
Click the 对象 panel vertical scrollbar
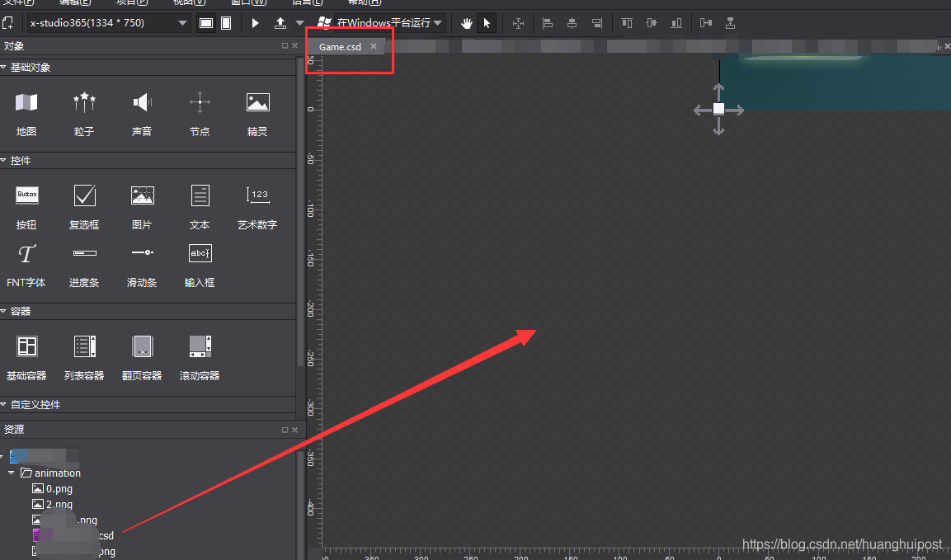tap(300, 212)
